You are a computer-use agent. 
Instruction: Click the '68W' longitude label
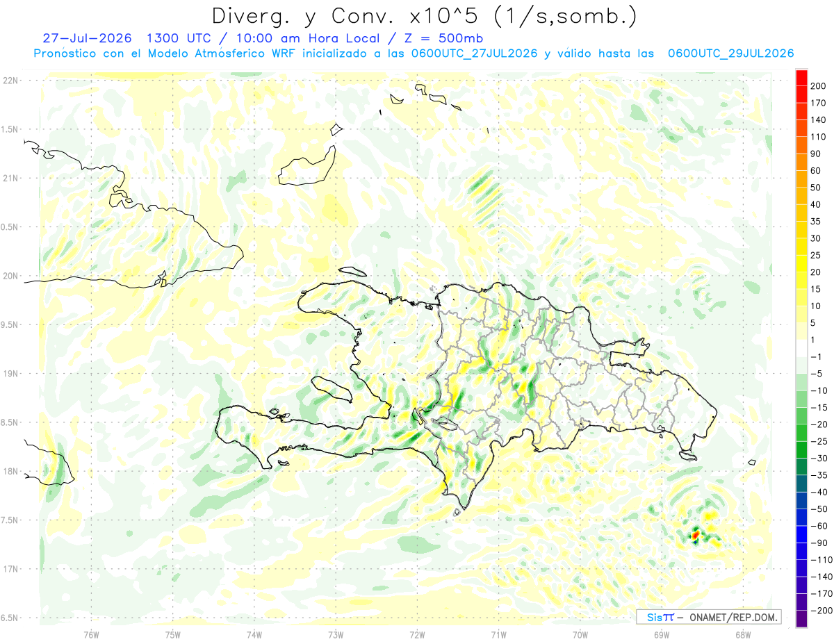[x=742, y=635]
